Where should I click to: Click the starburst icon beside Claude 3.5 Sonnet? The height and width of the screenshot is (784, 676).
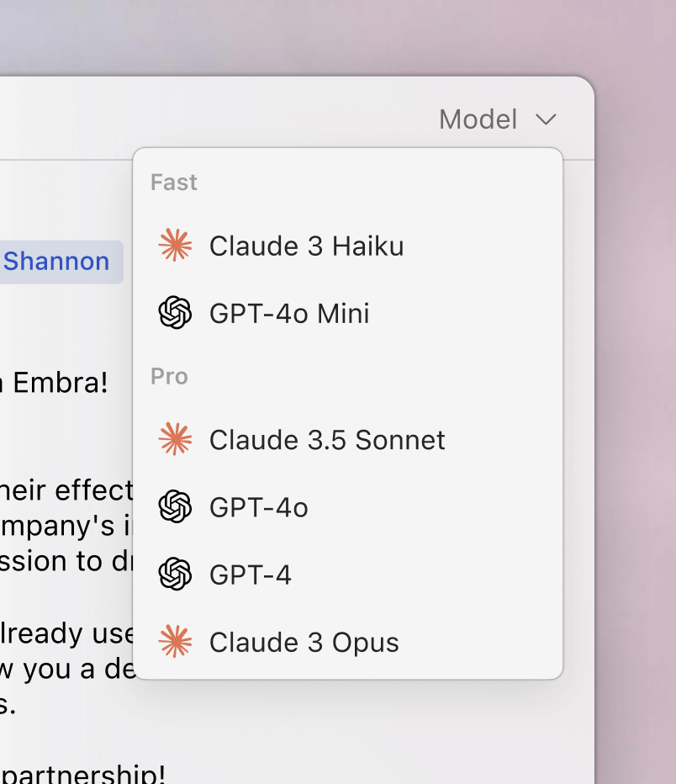(x=175, y=439)
